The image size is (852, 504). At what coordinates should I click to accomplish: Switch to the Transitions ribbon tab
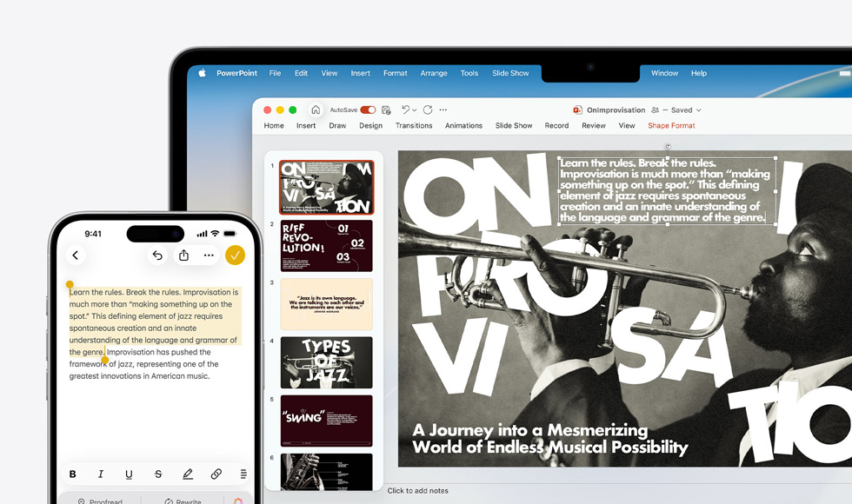[414, 125]
